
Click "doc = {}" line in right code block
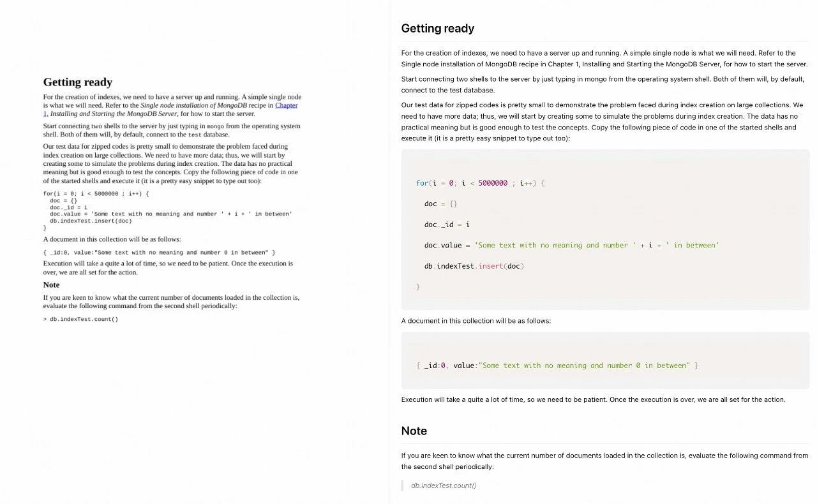[440, 204]
